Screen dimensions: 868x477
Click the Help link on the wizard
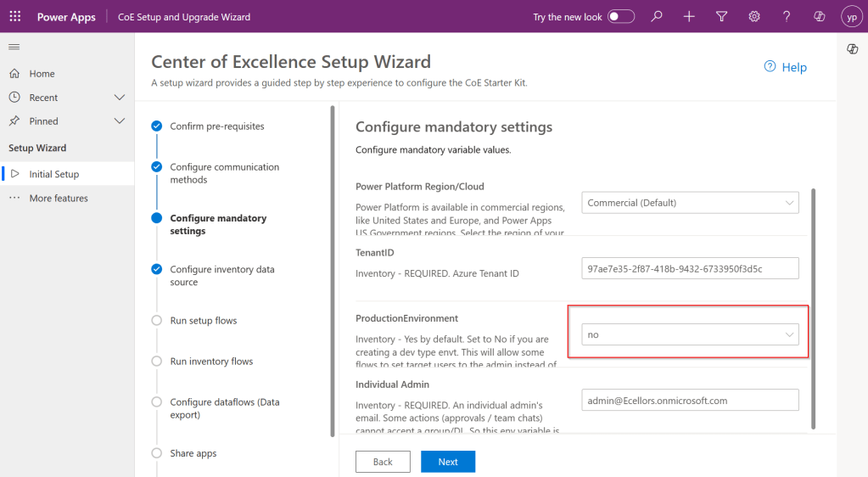pyautogui.click(x=786, y=67)
